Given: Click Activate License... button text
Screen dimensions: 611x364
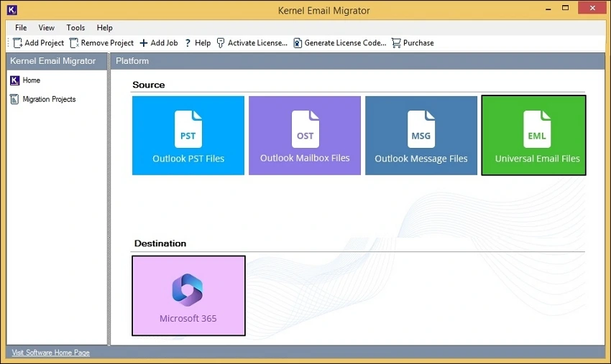Looking at the screenshot, I should tap(257, 43).
